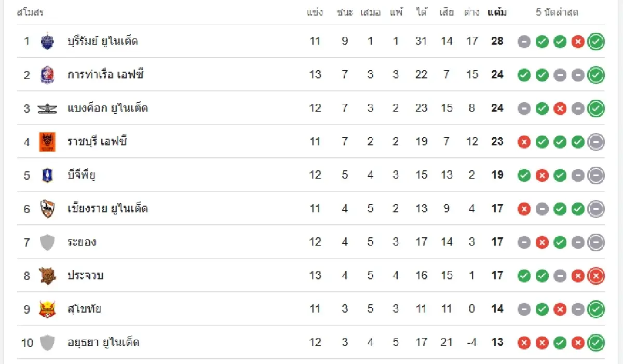Click the Prachuap (ประจวบ) club logo
Screen dimensions: 623x364
coord(47,276)
